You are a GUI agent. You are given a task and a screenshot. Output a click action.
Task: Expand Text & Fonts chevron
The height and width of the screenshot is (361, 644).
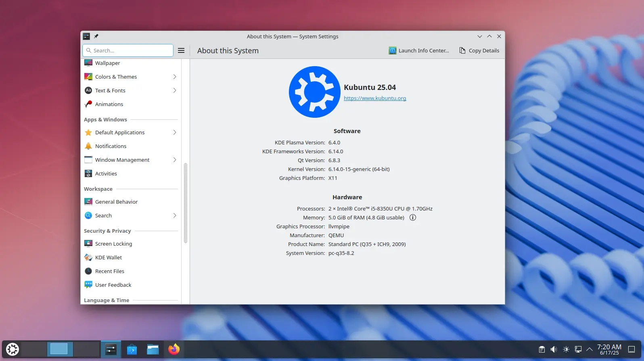tap(175, 90)
